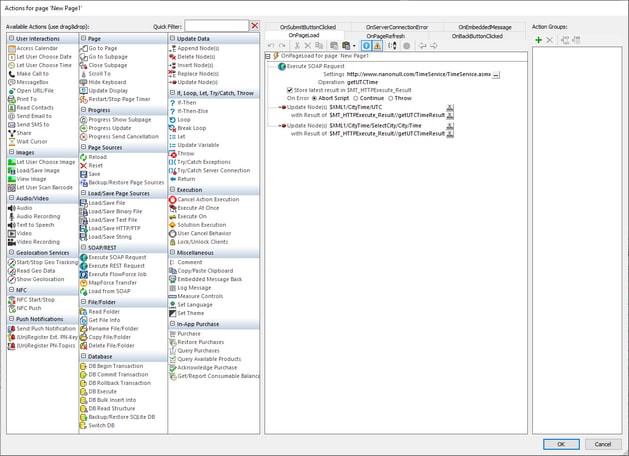Uncheck Store latest result in $MT_HTTPExecute_Result
The width and height of the screenshot is (629, 456).
[x=290, y=90]
